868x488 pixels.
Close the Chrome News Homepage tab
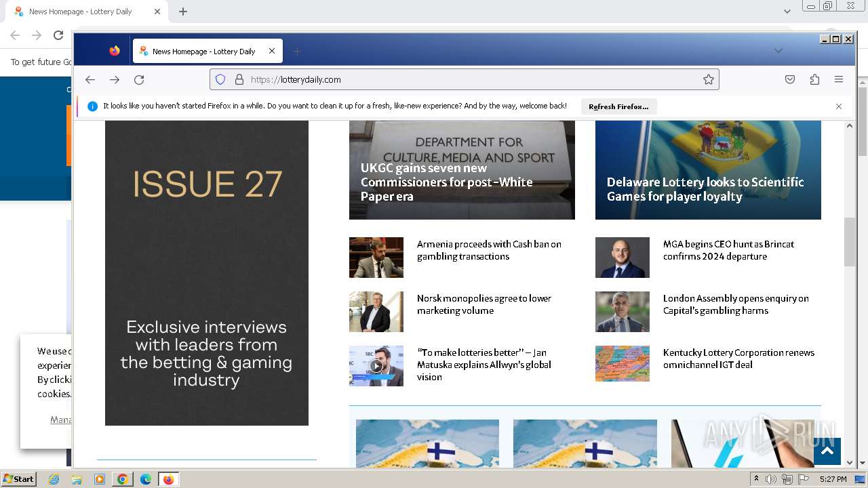[x=157, y=12]
